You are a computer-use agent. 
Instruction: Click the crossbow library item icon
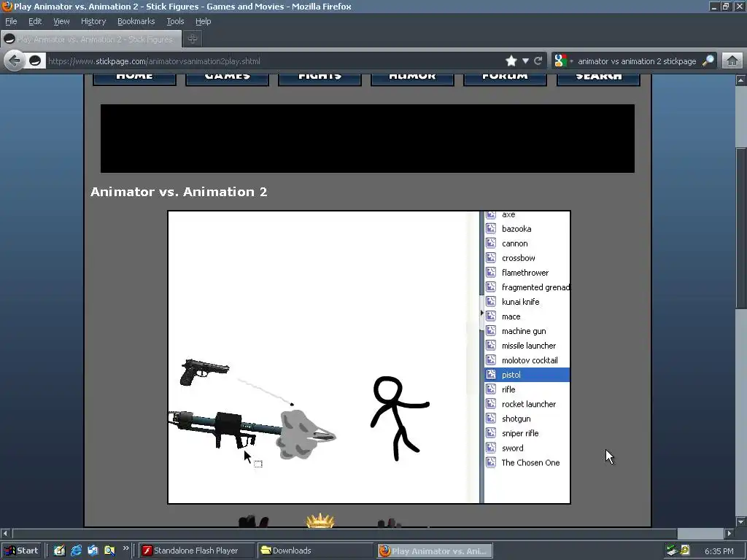(x=491, y=257)
